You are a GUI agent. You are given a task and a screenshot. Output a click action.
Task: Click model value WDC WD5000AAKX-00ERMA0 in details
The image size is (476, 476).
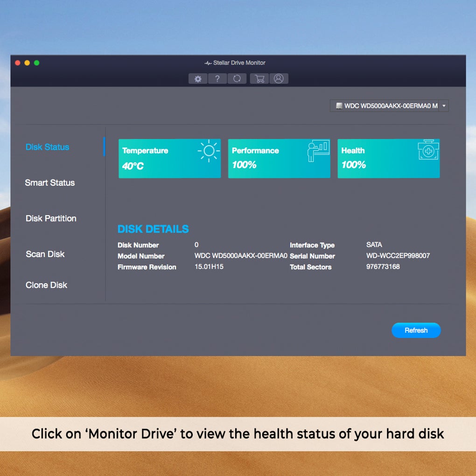click(241, 256)
